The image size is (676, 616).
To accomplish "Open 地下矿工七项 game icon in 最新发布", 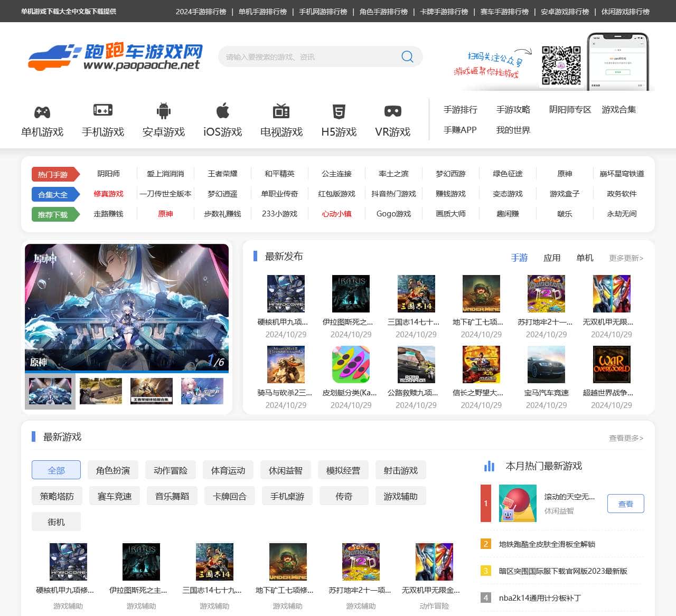I will (481, 293).
